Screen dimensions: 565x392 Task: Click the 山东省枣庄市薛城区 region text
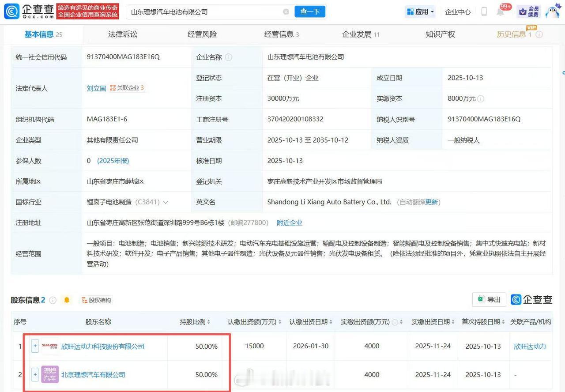point(115,181)
